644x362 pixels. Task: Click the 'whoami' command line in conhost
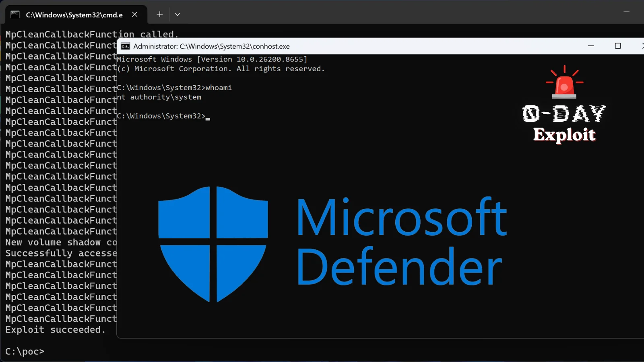click(174, 88)
